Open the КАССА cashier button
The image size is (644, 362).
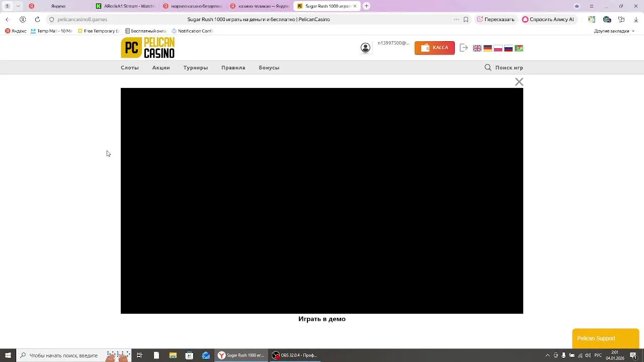click(x=435, y=48)
